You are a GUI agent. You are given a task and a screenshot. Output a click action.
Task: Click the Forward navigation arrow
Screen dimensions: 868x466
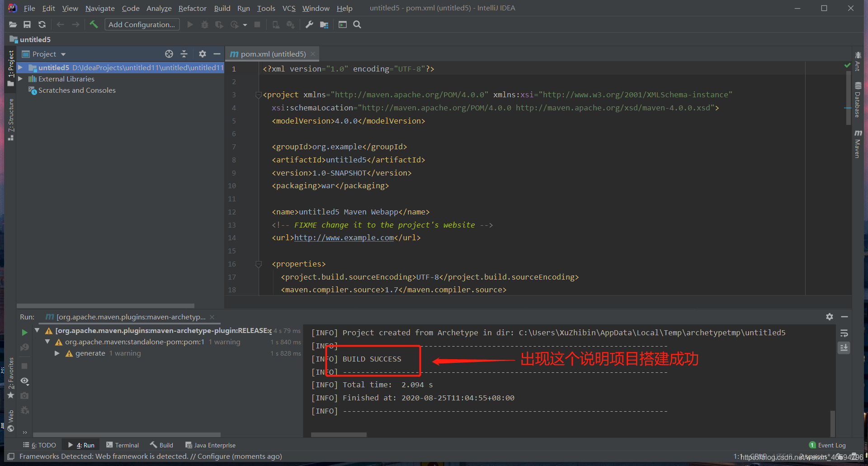coord(75,24)
